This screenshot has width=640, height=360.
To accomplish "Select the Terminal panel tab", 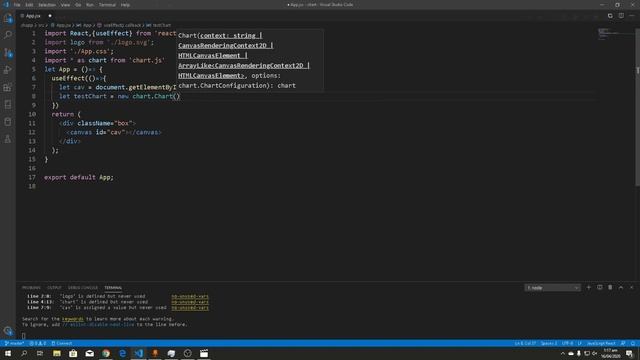I will (x=113, y=287).
